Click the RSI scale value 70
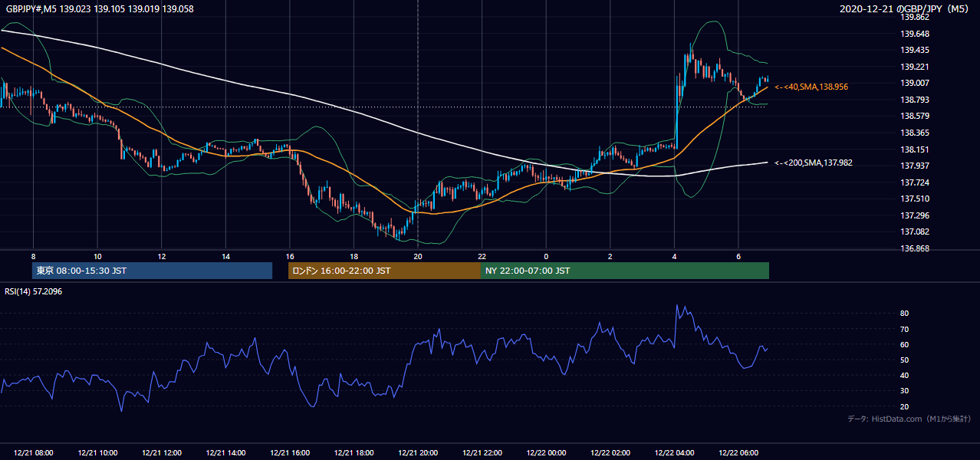Viewport: 980px width, 460px height. 905,329
